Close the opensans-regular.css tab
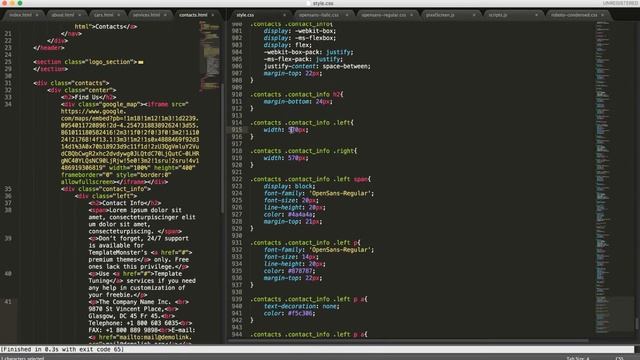 [411, 15]
